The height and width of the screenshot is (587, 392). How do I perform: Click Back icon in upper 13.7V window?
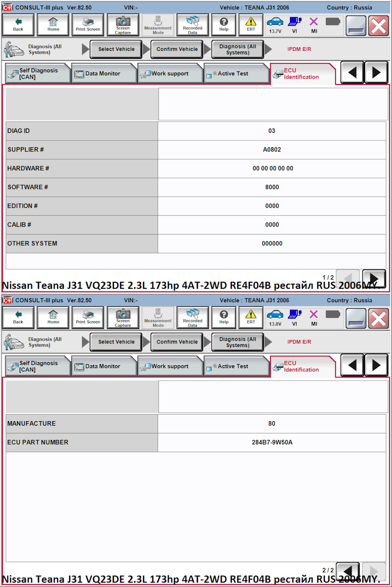click(x=18, y=25)
